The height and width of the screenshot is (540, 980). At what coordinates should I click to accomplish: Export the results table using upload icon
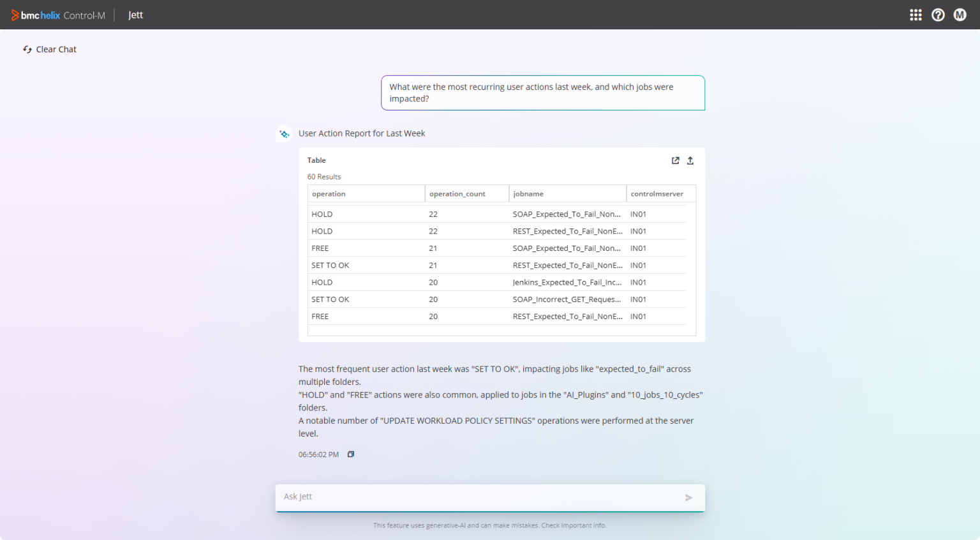click(690, 160)
